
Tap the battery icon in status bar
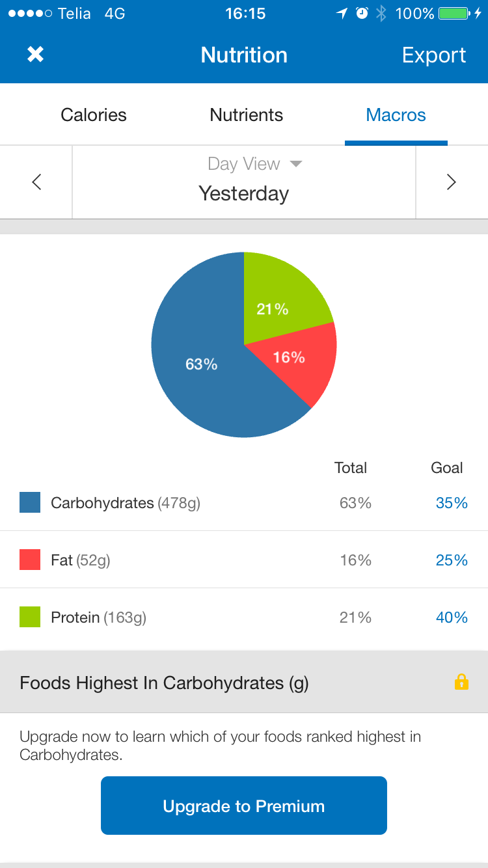454,14
